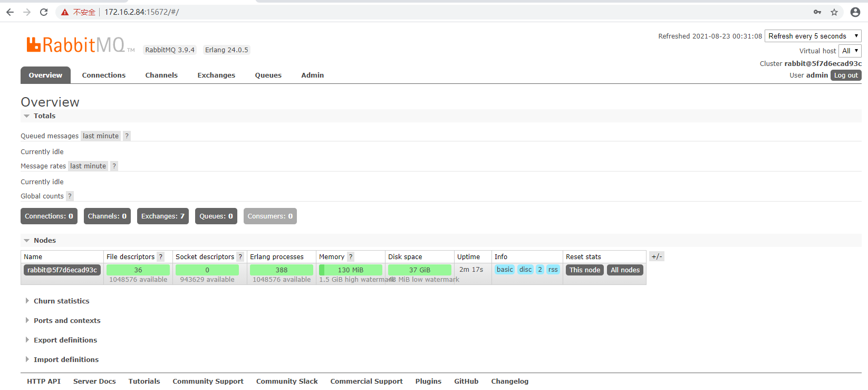The height and width of the screenshot is (390, 868).
Task: Click the not-secure warning triangle icon
Action: pyautogui.click(x=65, y=12)
